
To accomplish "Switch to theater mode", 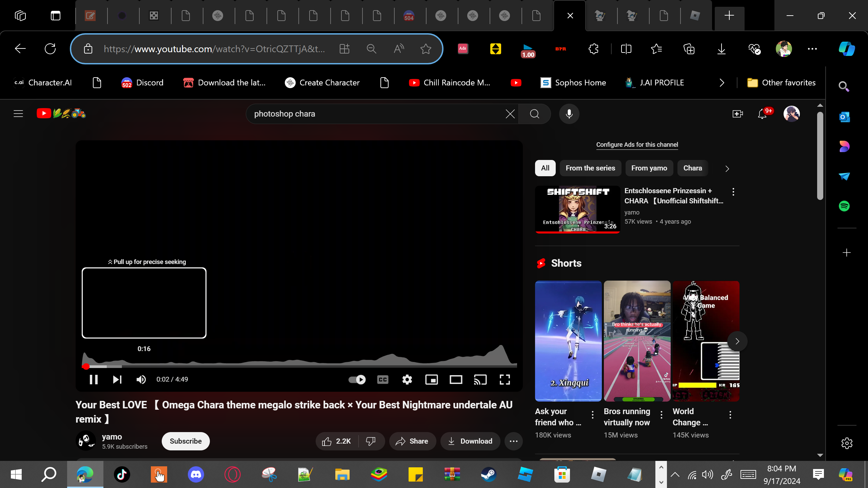I will (456, 380).
